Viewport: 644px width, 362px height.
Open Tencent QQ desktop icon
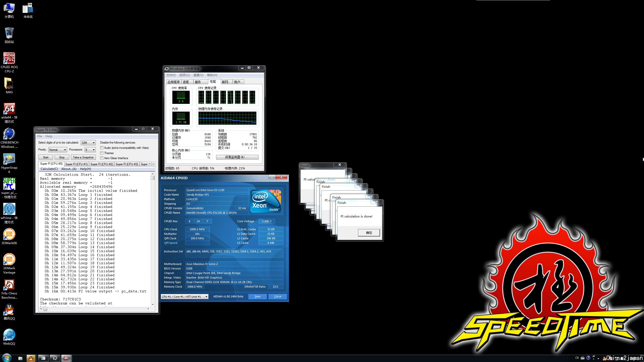click(x=9, y=312)
